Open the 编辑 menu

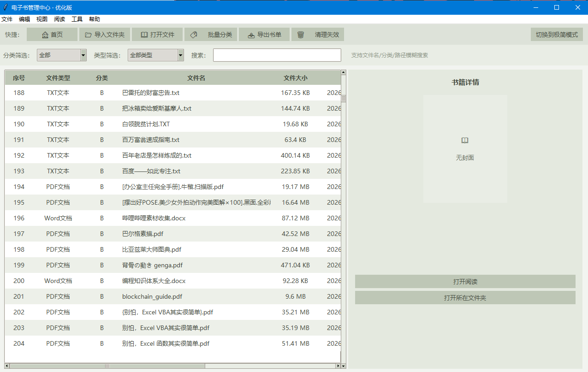[x=24, y=19]
